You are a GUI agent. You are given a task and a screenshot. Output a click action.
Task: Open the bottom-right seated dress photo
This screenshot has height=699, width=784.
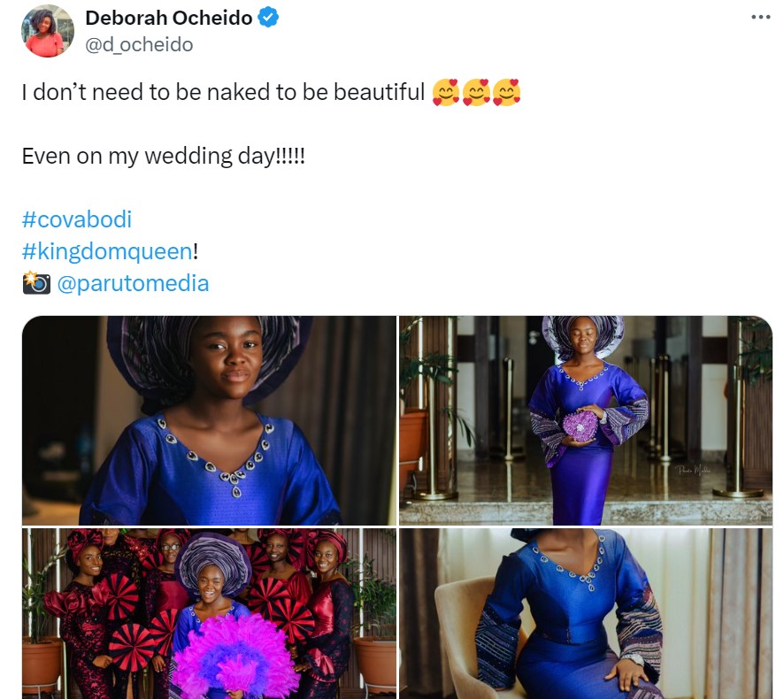pos(586,613)
